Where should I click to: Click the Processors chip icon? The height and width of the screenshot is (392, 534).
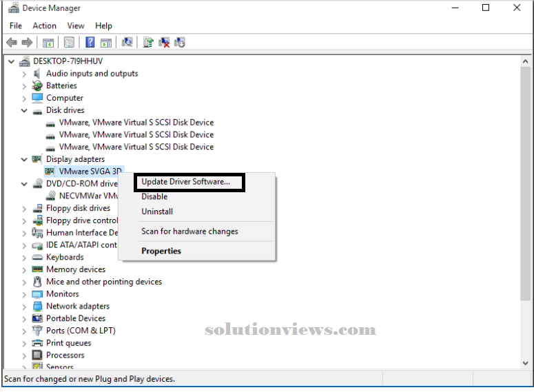coord(37,355)
